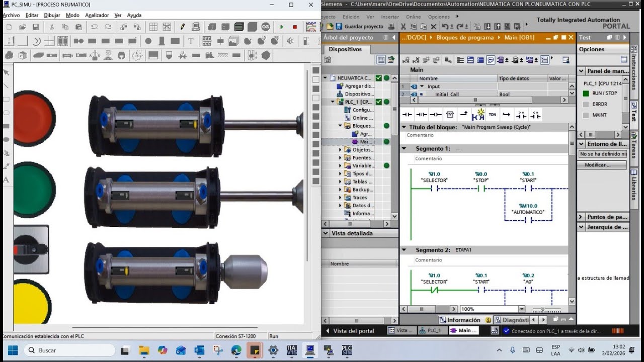Click the interface table horizontal scrollbar
644x362 pixels.
(x=474, y=100)
